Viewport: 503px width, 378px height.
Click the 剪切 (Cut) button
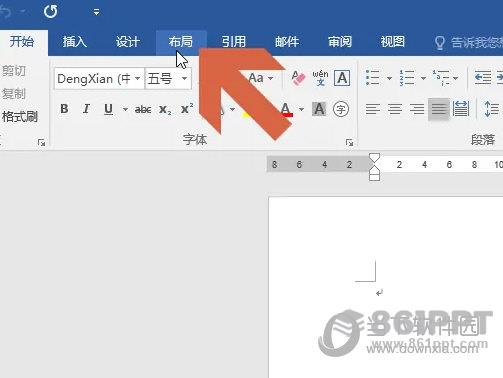[14, 71]
